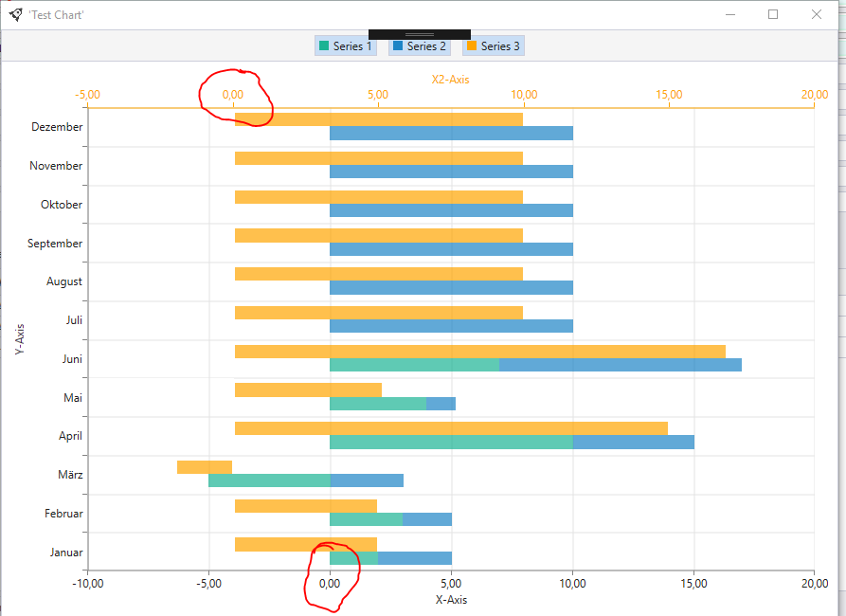
Task: Click the teal Februar bar segment
Action: tap(366, 519)
